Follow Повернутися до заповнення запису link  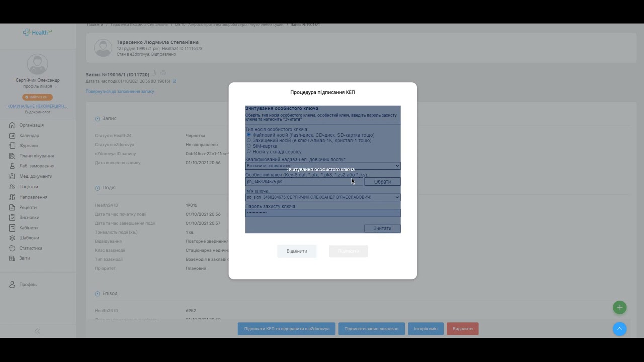(x=120, y=92)
